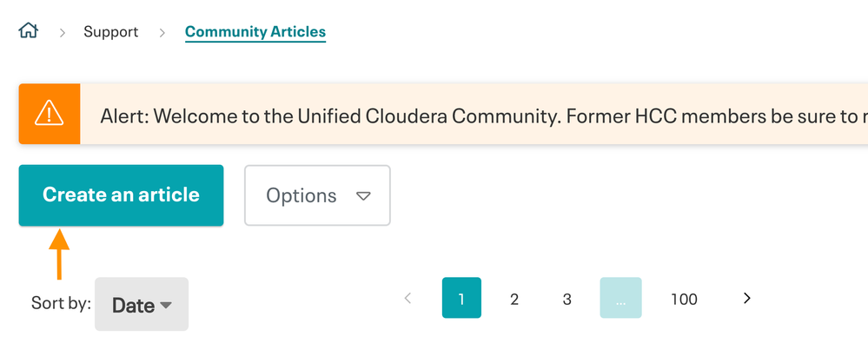Jump to page 2 of articles
Image resolution: width=868 pixels, height=343 pixels.
pos(514,299)
